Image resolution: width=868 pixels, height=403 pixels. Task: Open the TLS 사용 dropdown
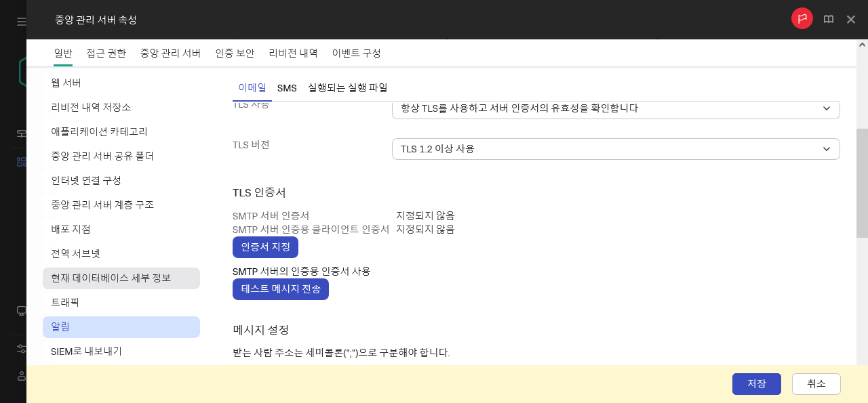click(x=616, y=109)
